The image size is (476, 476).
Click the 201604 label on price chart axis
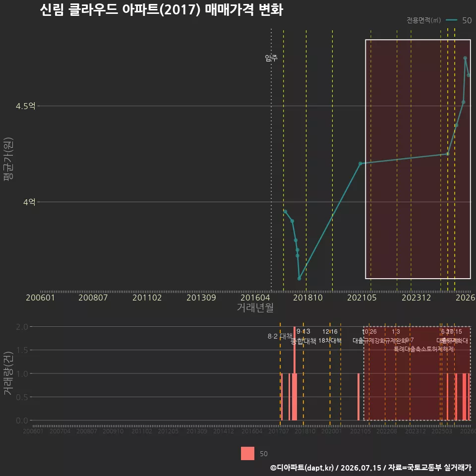tap(255, 297)
